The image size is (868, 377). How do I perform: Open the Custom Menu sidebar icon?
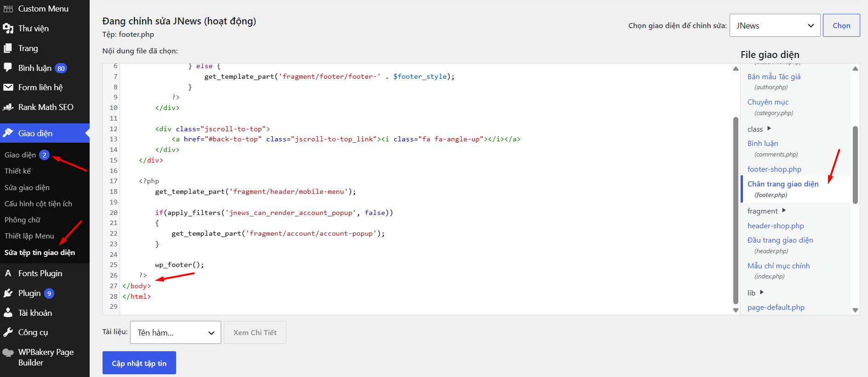[x=8, y=9]
